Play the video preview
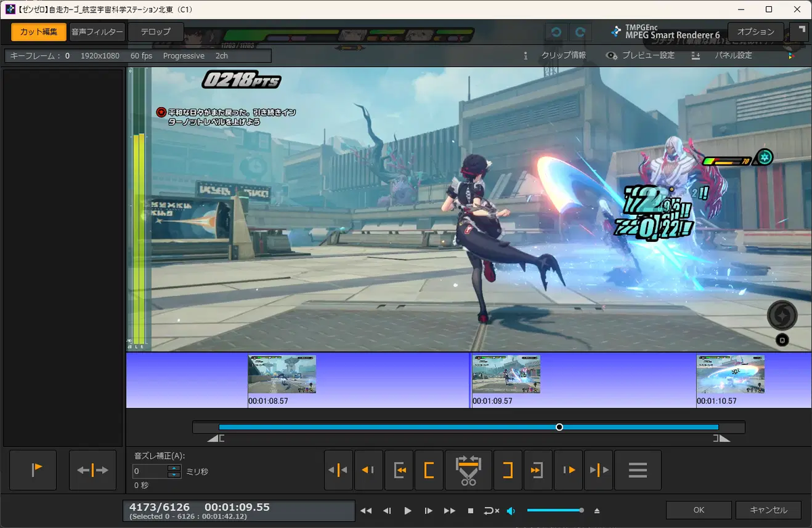Image resolution: width=812 pixels, height=528 pixels. (408, 511)
